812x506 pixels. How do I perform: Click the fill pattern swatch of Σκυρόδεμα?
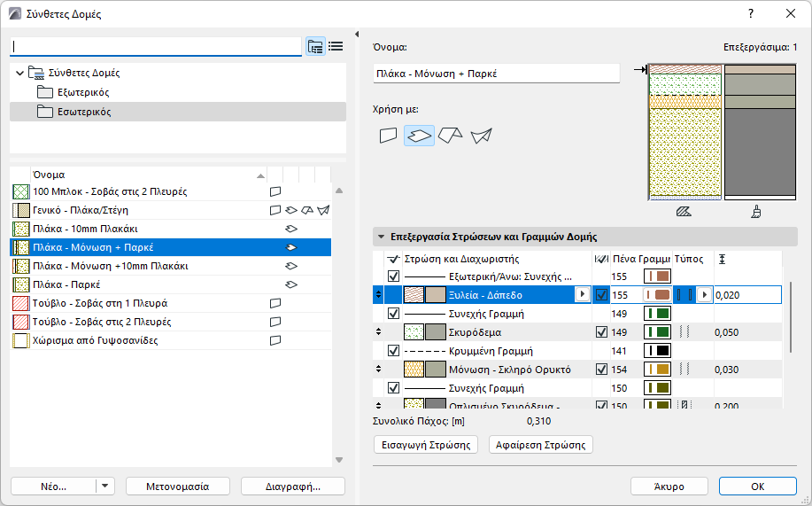tap(414, 332)
